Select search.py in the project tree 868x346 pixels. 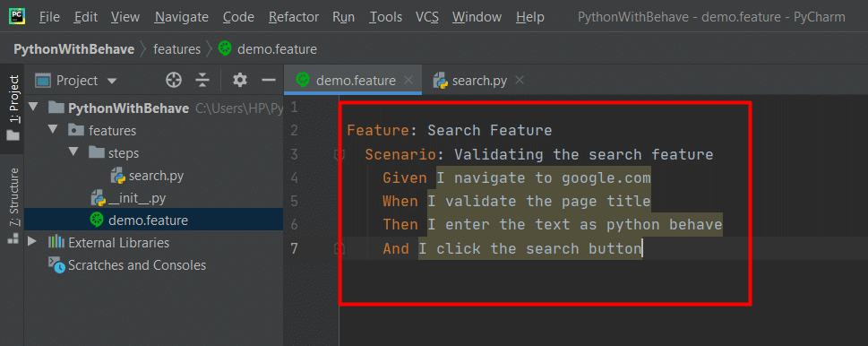tap(156, 176)
